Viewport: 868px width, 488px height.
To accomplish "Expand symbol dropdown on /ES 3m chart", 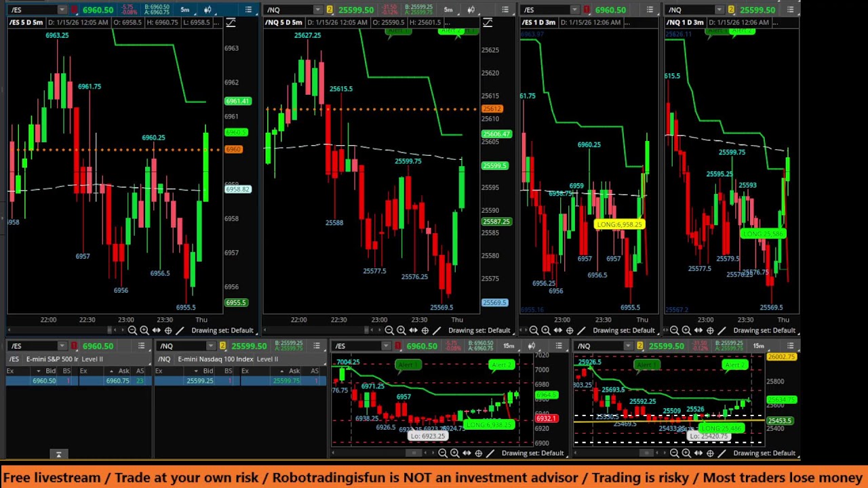I will (x=575, y=9).
